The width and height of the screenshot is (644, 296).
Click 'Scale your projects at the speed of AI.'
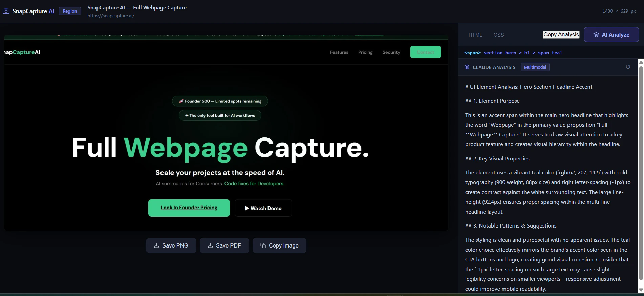pyautogui.click(x=220, y=173)
